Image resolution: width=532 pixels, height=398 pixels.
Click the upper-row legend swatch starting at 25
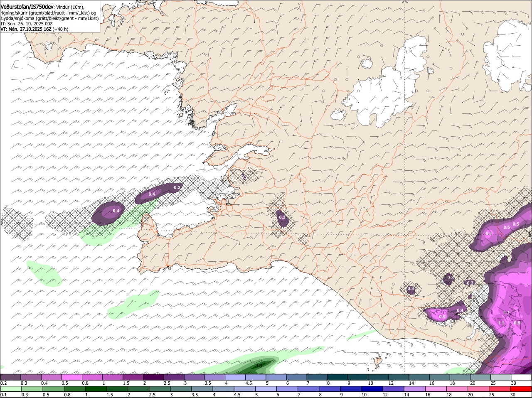point(501,377)
